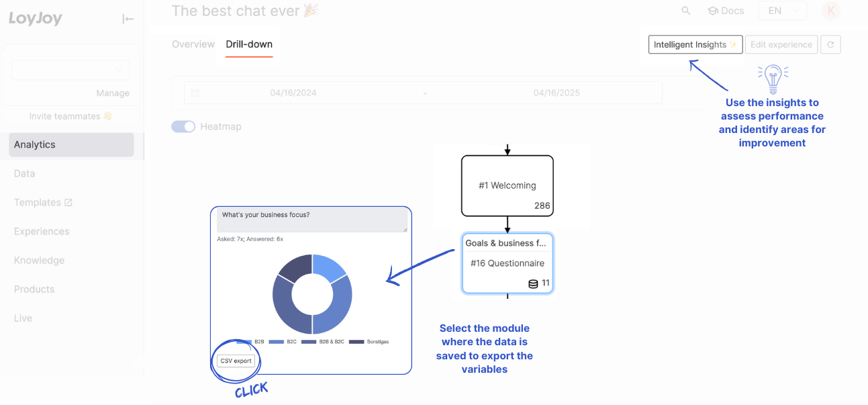Screen dimensions: 868x405
Task: Click the search magnifier icon
Action: [685, 11]
